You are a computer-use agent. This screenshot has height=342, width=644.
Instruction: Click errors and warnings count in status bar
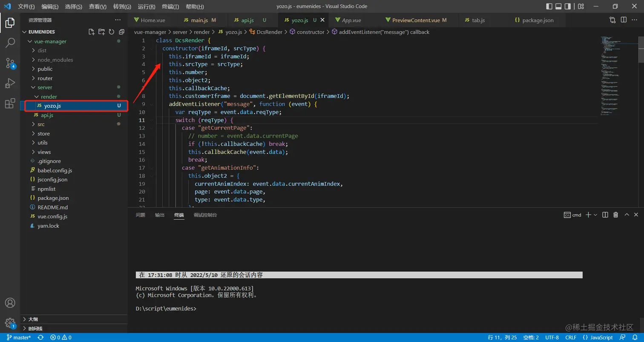point(61,338)
